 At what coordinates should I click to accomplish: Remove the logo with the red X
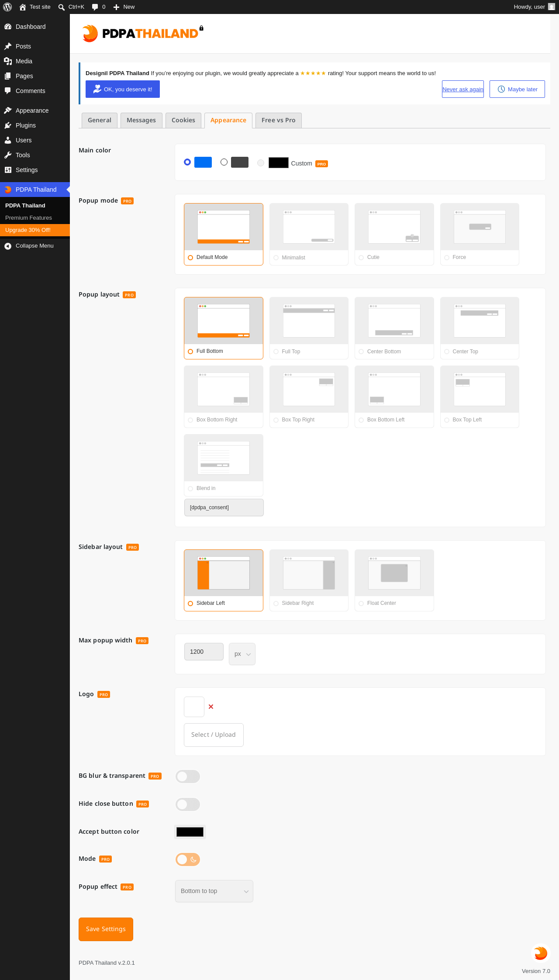coord(211,707)
